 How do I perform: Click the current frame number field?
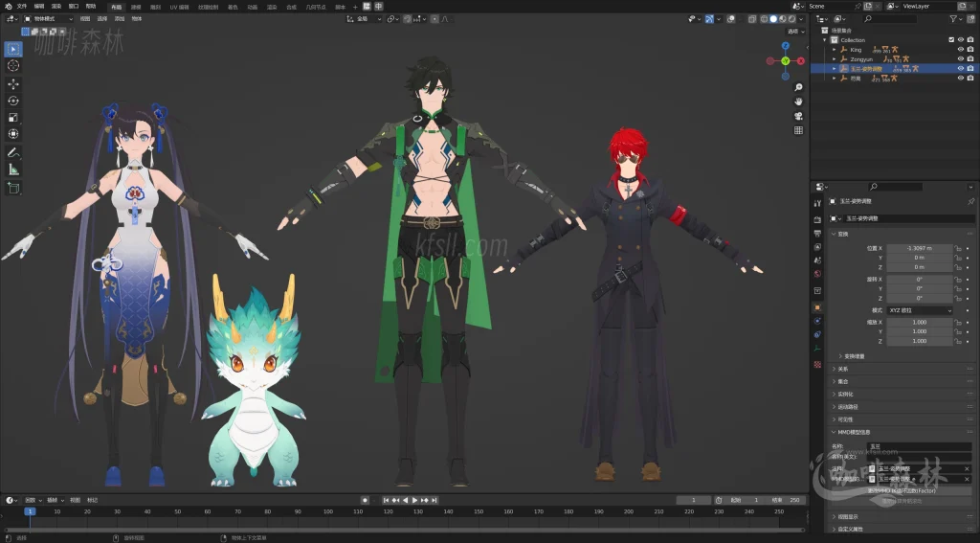(x=694, y=501)
